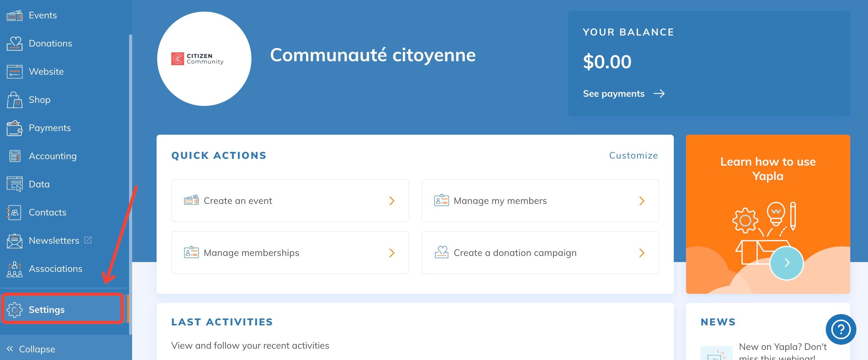Viewport: 868px width, 360px height.
Task: Open the Settings menu item
Action: [46, 309]
